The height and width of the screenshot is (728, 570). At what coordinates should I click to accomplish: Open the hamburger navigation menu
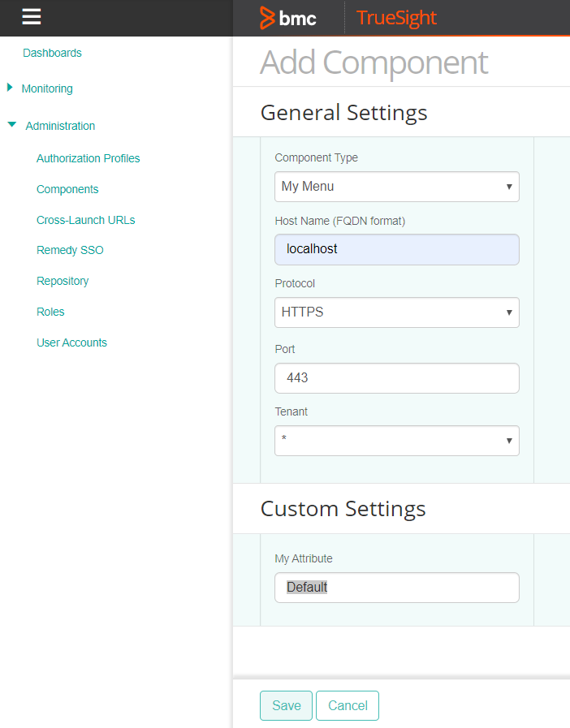[x=31, y=17]
